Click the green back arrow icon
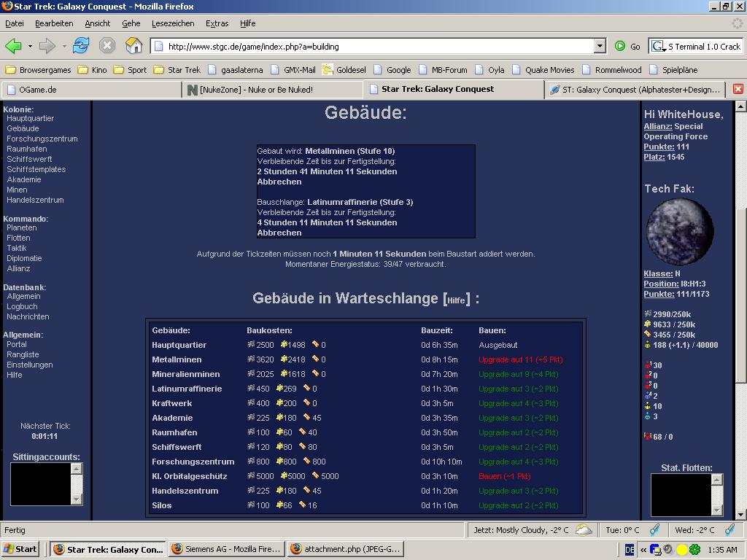Image resolution: width=747 pixels, height=560 pixels. pyautogui.click(x=13, y=46)
